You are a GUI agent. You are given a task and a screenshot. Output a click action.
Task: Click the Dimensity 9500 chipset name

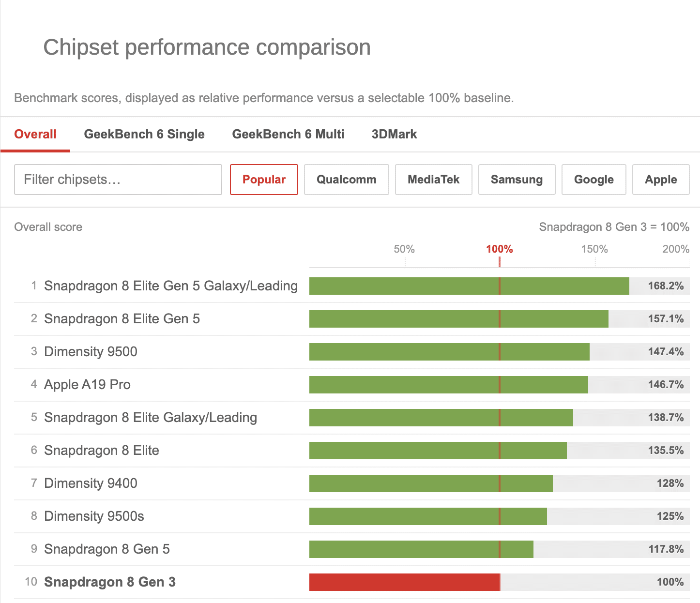tap(91, 352)
